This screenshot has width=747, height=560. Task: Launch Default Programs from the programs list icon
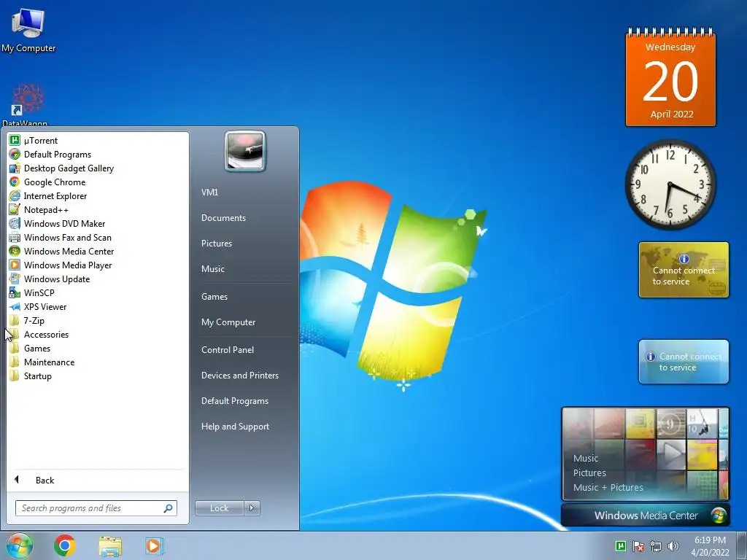pyautogui.click(x=15, y=155)
